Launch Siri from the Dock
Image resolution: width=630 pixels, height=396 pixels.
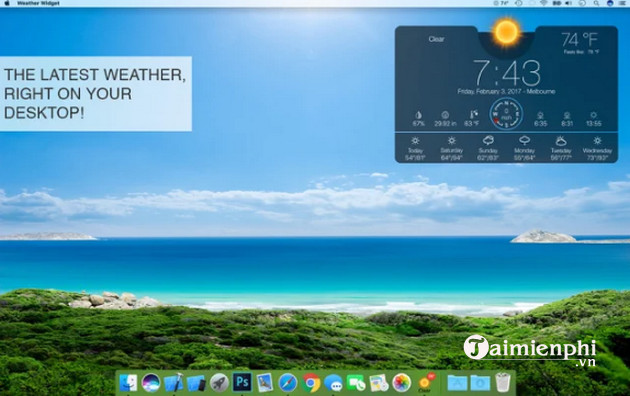(x=151, y=383)
